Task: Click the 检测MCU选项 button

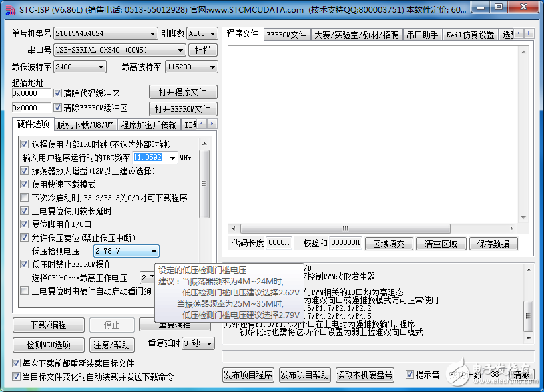Action: point(47,345)
